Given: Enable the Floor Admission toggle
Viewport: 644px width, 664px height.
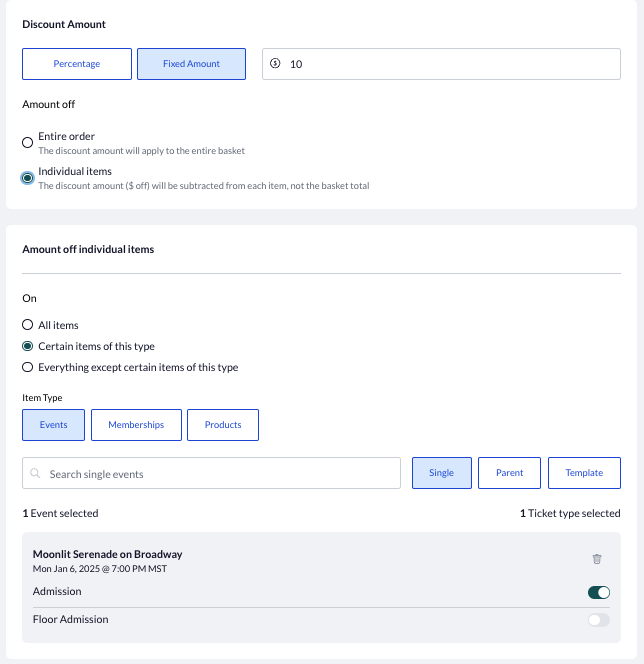Looking at the screenshot, I should point(599,620).
